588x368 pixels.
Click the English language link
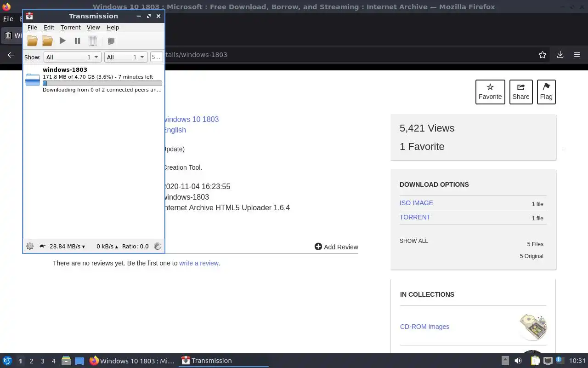175,130
